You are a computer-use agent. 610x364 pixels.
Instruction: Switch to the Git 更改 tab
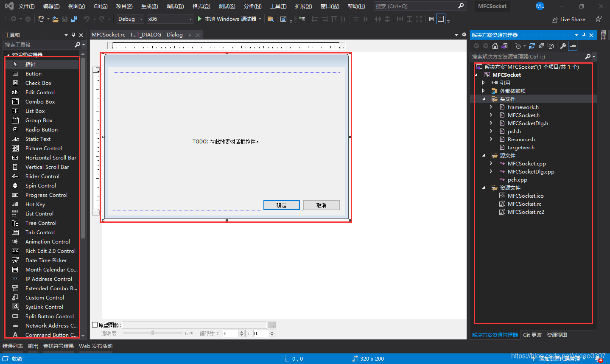click(x=532, y=335)
